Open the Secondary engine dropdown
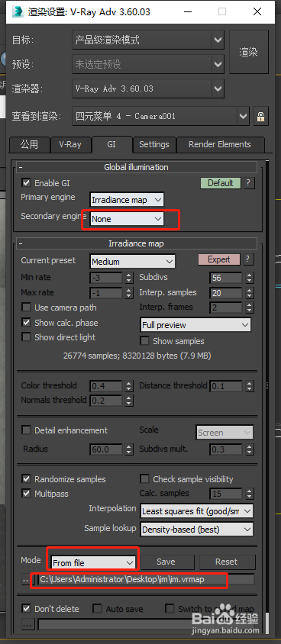Screen dimensions: 281x644 (127, 219)
